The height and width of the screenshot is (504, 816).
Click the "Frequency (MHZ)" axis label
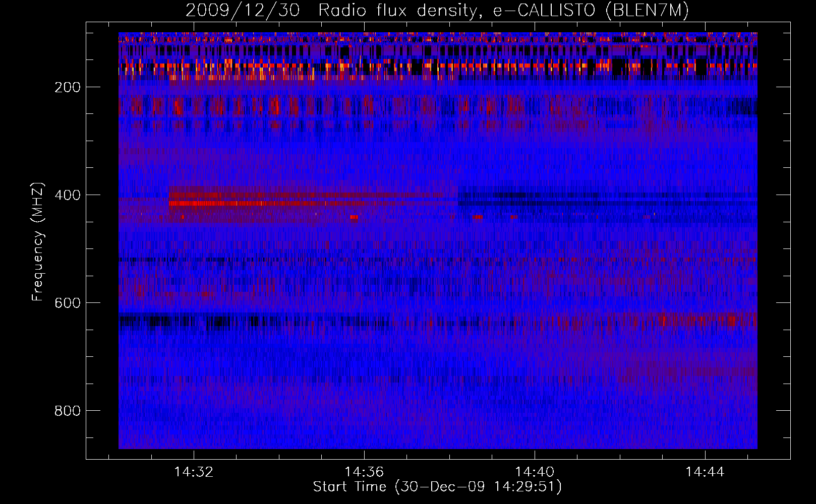coord(38,241)
